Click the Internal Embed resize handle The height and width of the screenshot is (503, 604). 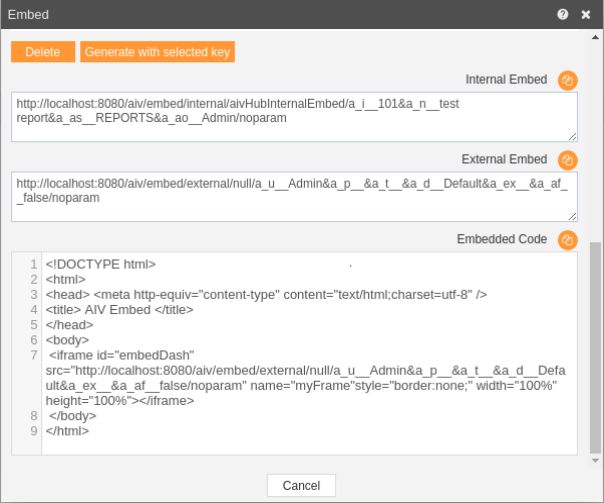(x=572, y=137)
